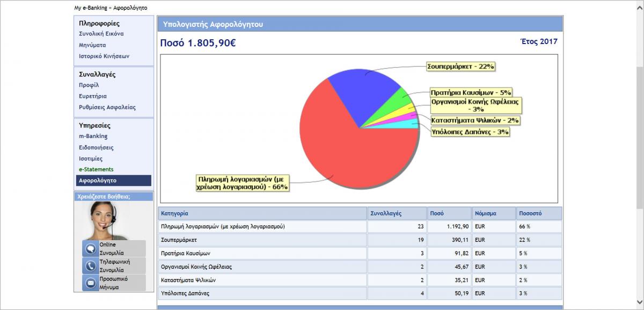The image size is (644, 310).
Task: Open Ρυθμίσεις Ασφαλείας settings
Action: [x=107, y=107]
